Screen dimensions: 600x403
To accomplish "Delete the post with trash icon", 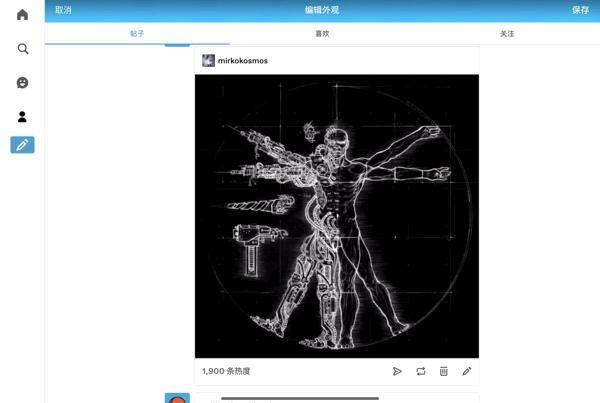I will click(443, 371).
